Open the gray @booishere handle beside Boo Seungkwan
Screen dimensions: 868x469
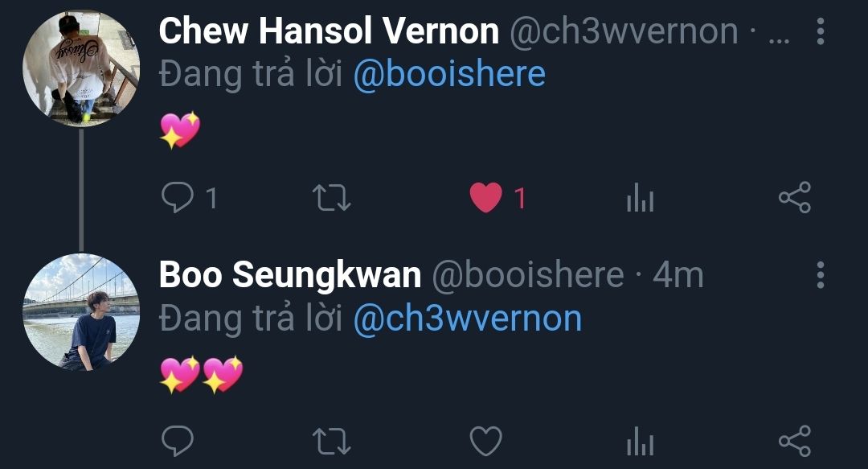pos(527,275)
